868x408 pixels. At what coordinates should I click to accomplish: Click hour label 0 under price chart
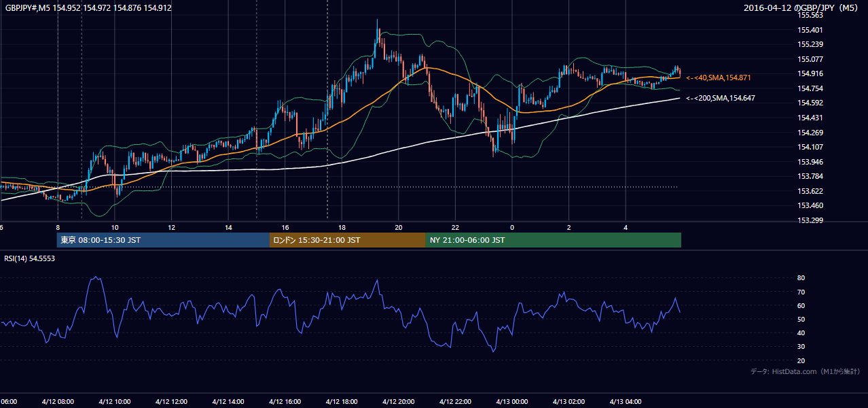pos(512,228)
